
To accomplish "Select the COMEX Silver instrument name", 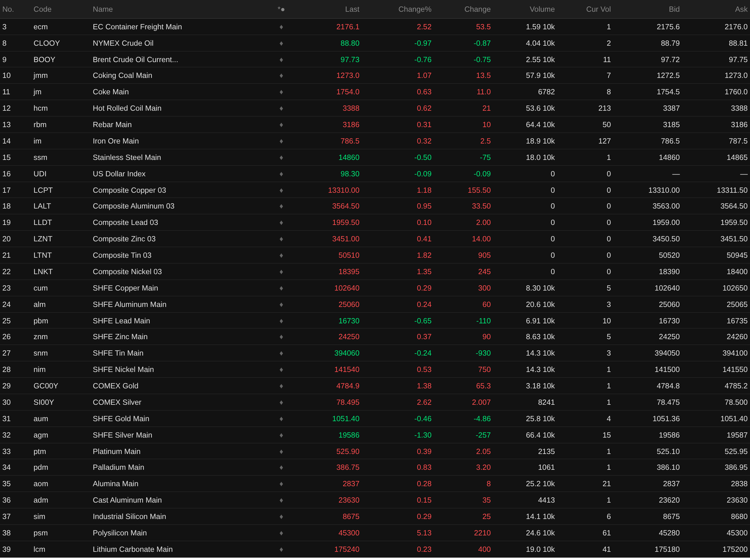I will click(117, 402).
